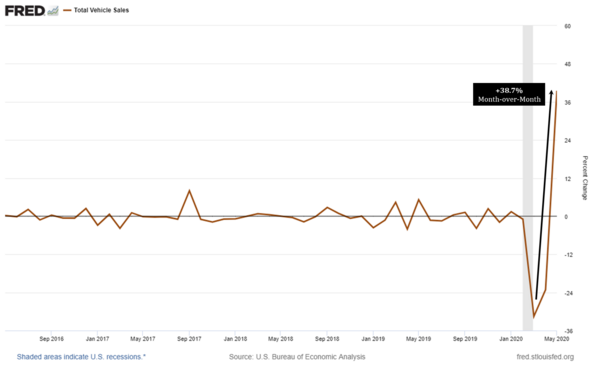
Task: Click the lowest point of the 2020 dip
Action: [x=534, y=317]
